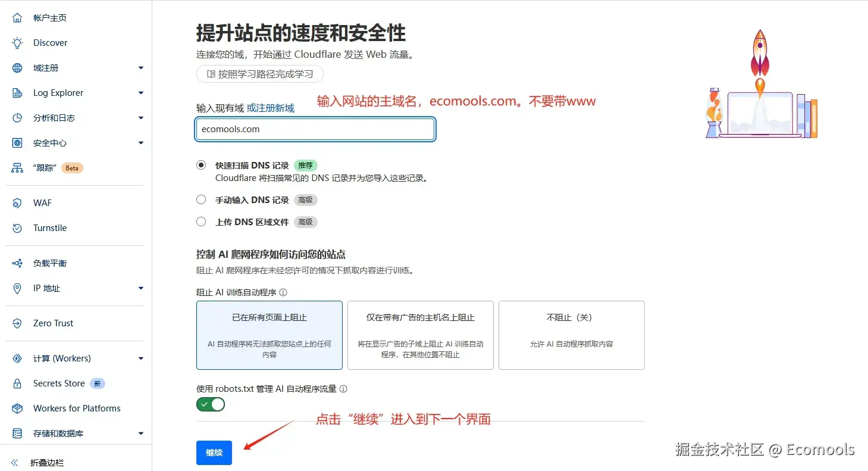The image size is (868, 471).
Task: Click the lightbulb icon beside Discover
Action: (17, 43)
